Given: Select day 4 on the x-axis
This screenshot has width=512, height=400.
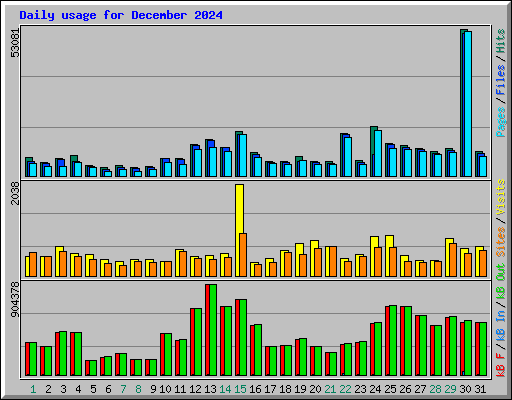Looking at the screenshot, I should 78,389.
